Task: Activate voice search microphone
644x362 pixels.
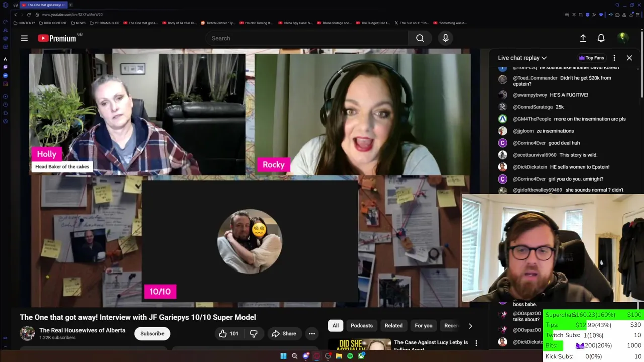Action: 445,38
